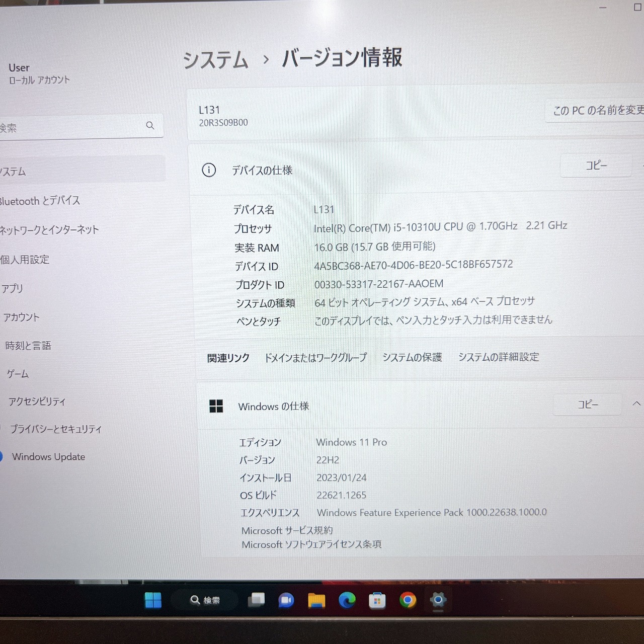This screenshot has height=644, width=644.
Task: Click the 16.0 GB RAM value
Action: (x=375, y=247)
